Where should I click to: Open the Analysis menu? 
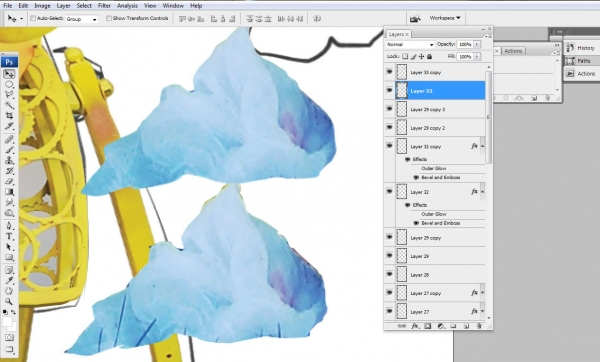click(127, 6)
